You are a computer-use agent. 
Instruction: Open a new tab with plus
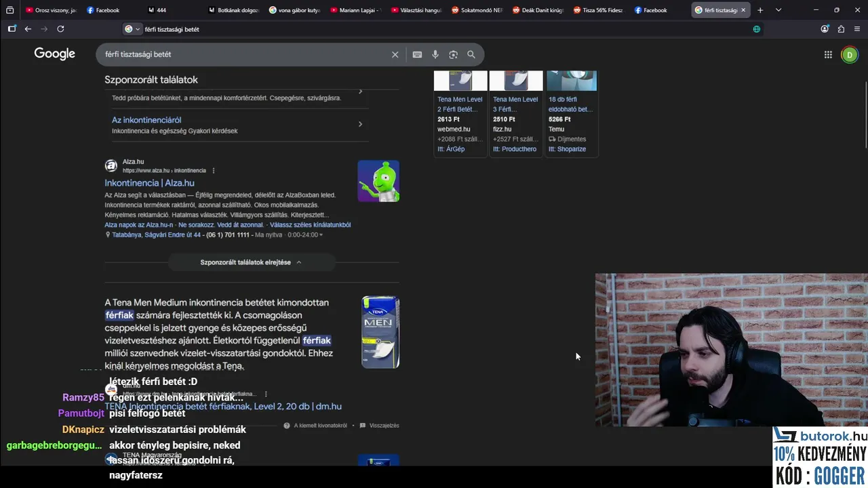coord(760,10)
